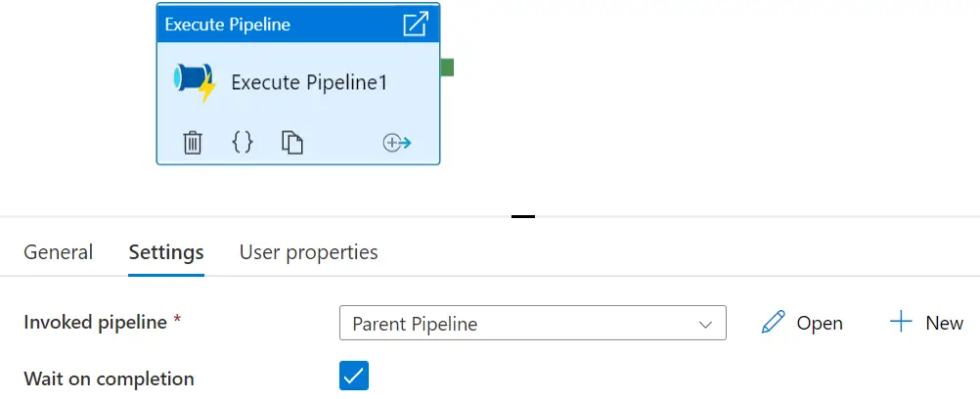Switch to the General tab
This screenshot has width=980, height=399.
click(x=58, y=252)
